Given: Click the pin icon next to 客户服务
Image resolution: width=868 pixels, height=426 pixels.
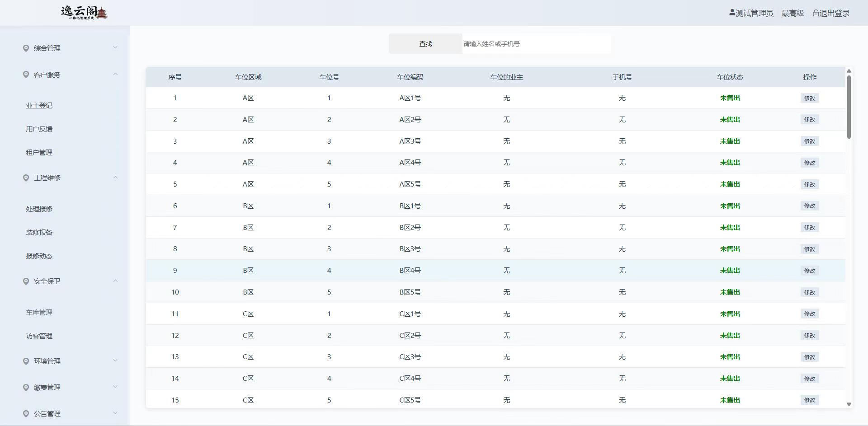Looking at the screenshot, I should [x=26, y=75].
